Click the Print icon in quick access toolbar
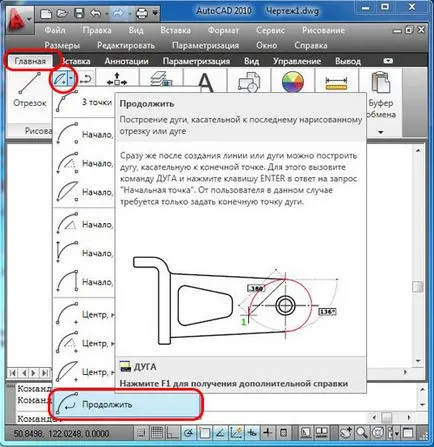Image resolution: width=434 pixels, height=447 pixels. [x=142, y=13]
